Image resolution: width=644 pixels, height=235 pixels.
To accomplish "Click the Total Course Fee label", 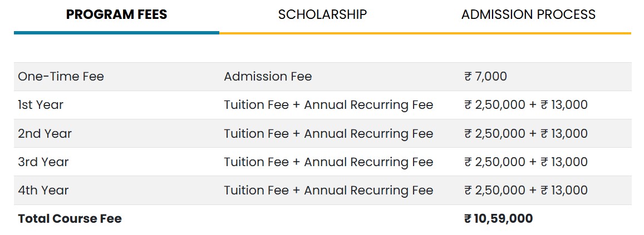I will 70,218.
